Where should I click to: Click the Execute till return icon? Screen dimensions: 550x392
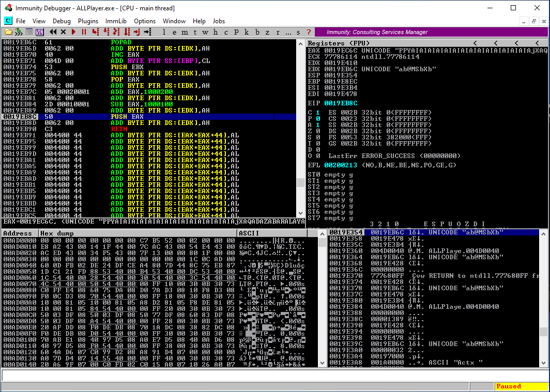pyautogui.click(x=137, y=32)
